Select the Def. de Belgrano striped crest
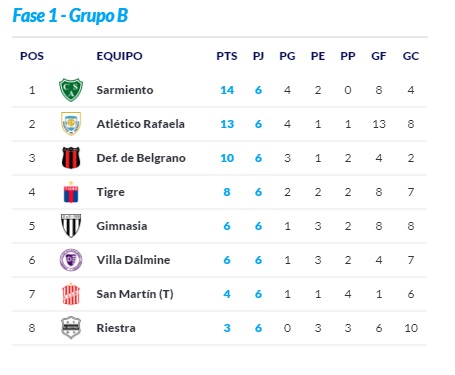The image size is (455, 375). click(71, 158)
